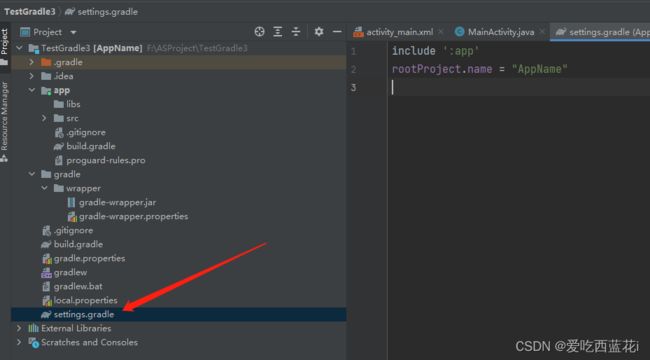Toggle the Project tool window side tab
This screenshot has width=650, height=360.
[5, 46]
